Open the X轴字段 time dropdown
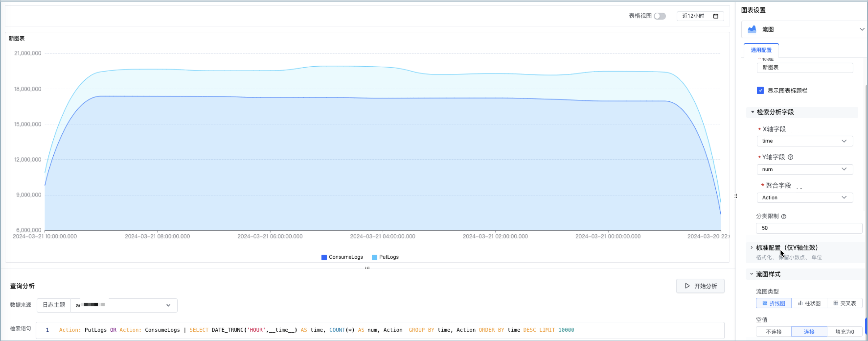The width and height of the screenshot is (868, 341). coord(805,141)
